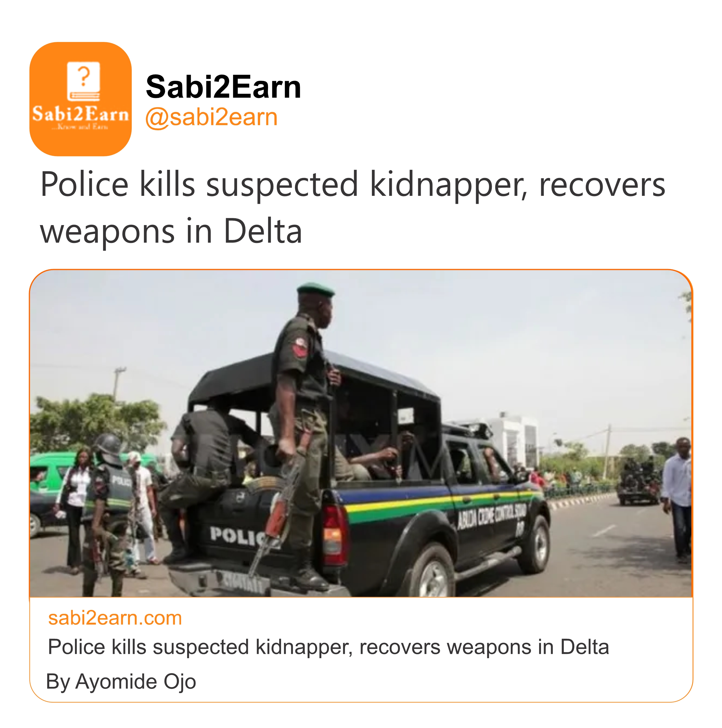Click the large post headline about Delta
Image resolution: width=722 pixels, height=728 pixels.
(x=353, y=208)
